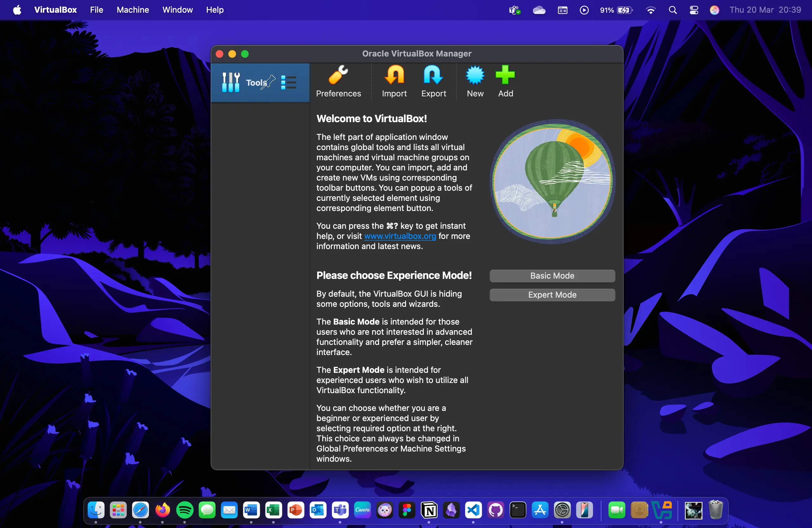Viewport: 812px width, 528px height.
Task: Select Expert Mode
Action: 552,294
